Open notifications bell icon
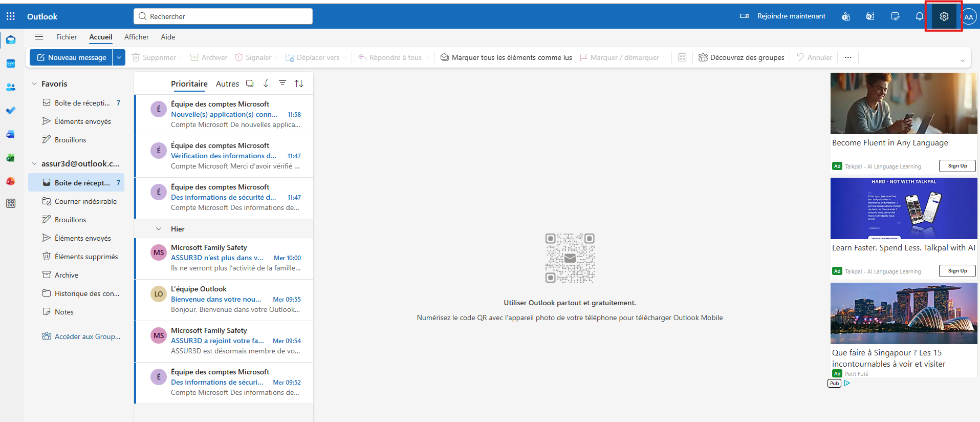This screenshot has height=422, width=980. tap(920, 16)
